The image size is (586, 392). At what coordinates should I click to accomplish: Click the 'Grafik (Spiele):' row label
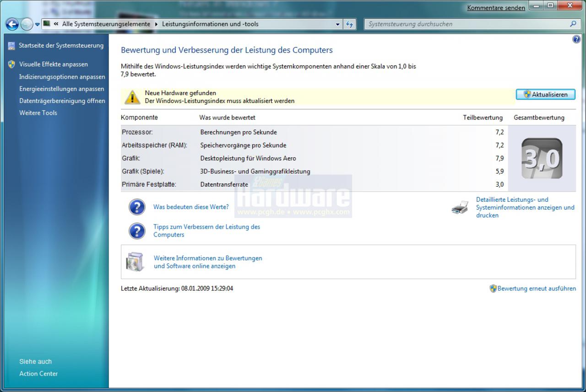point(143,171)
